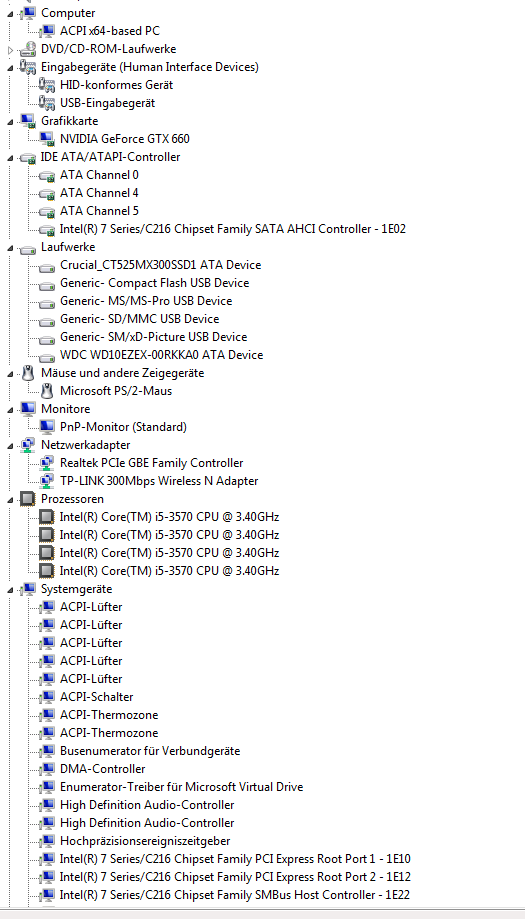Image resolution: width=525 pixels, height=919 pixels.
Task: Select PCI Express Root Port 2 - 1E12
Action: [x=235, y=877]
